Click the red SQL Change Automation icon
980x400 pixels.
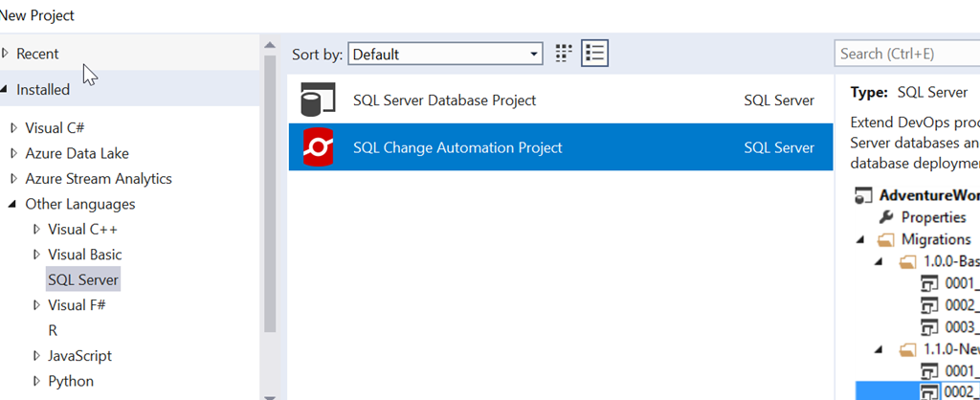click(317, 147)
